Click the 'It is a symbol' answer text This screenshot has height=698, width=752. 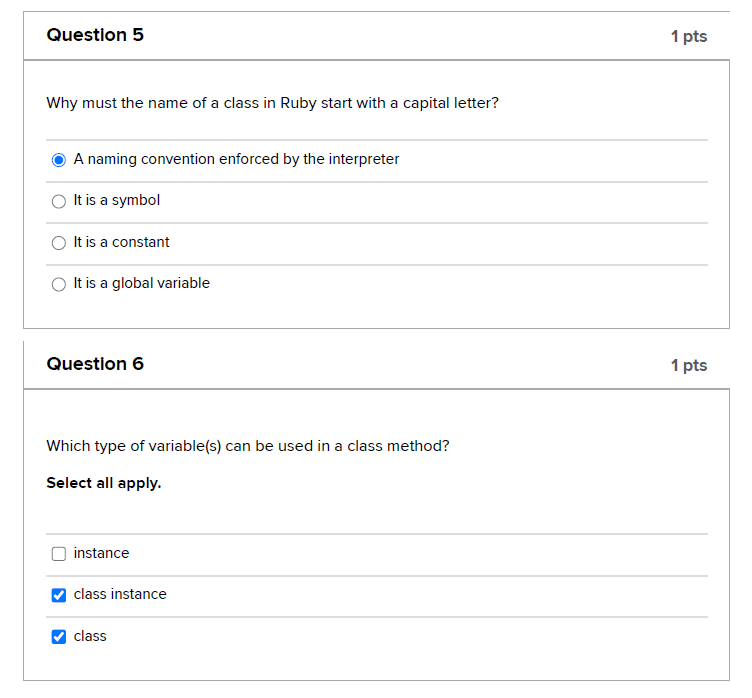117,200
